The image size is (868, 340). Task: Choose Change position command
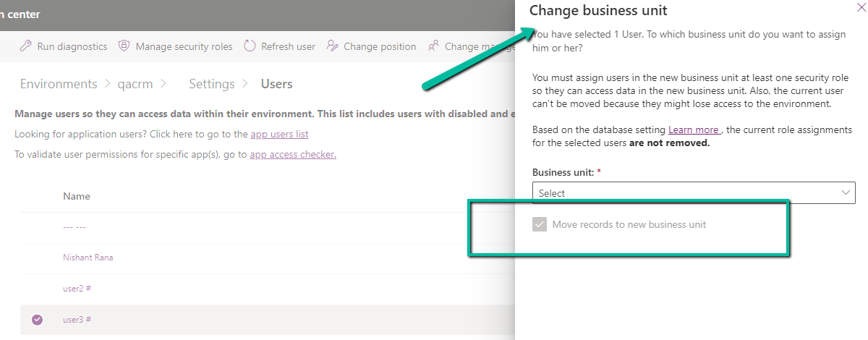372,46
